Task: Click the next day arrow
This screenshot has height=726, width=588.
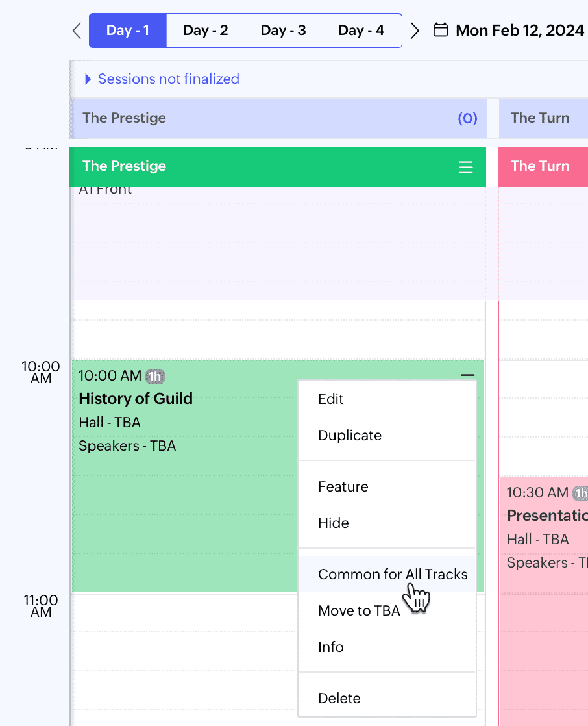Action: (x=415, y=31)
